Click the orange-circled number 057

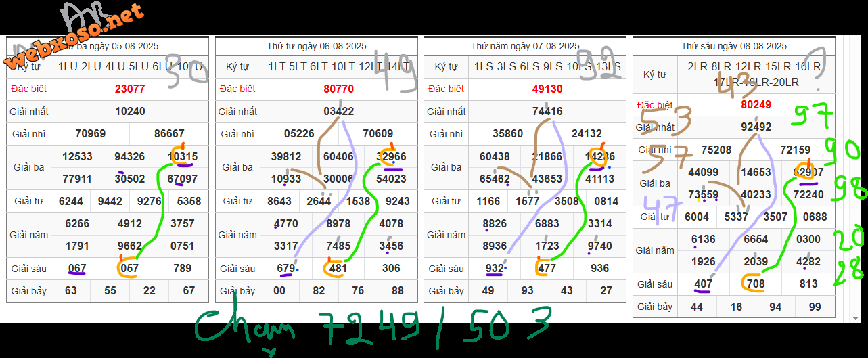pos(129,269)
